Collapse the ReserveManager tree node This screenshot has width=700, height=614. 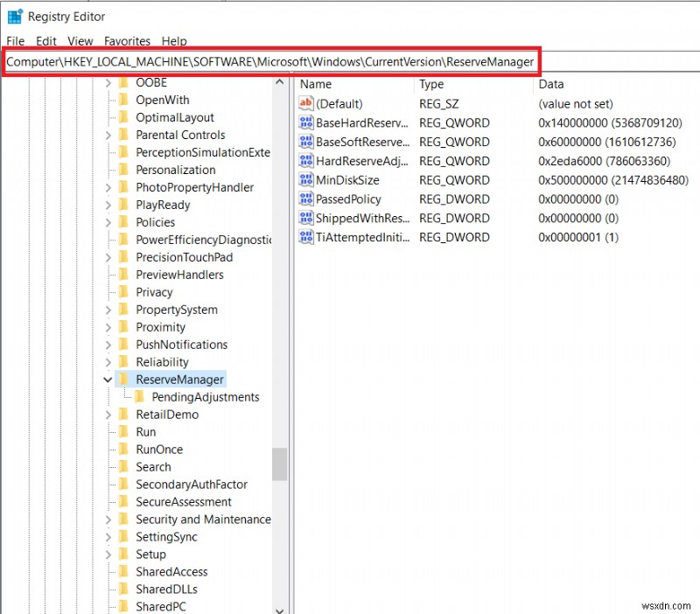pyautogui.click(x=108, y=379)
